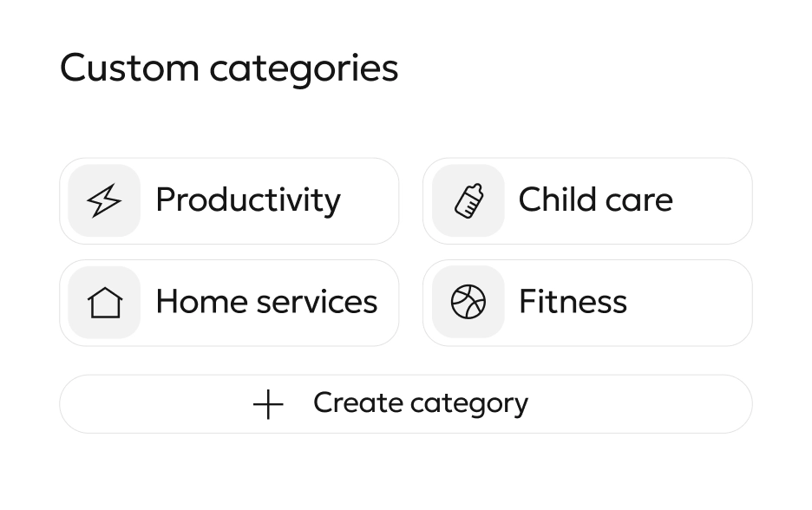This screenshot has width=812, height=510.
Task: Click the Create category text label
Action: (421, 403)
